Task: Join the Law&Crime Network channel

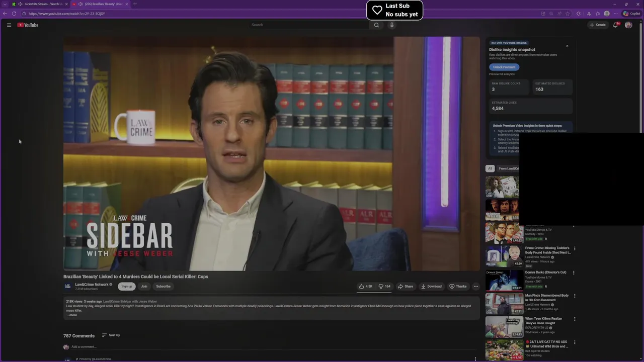Action: (144, 287)
